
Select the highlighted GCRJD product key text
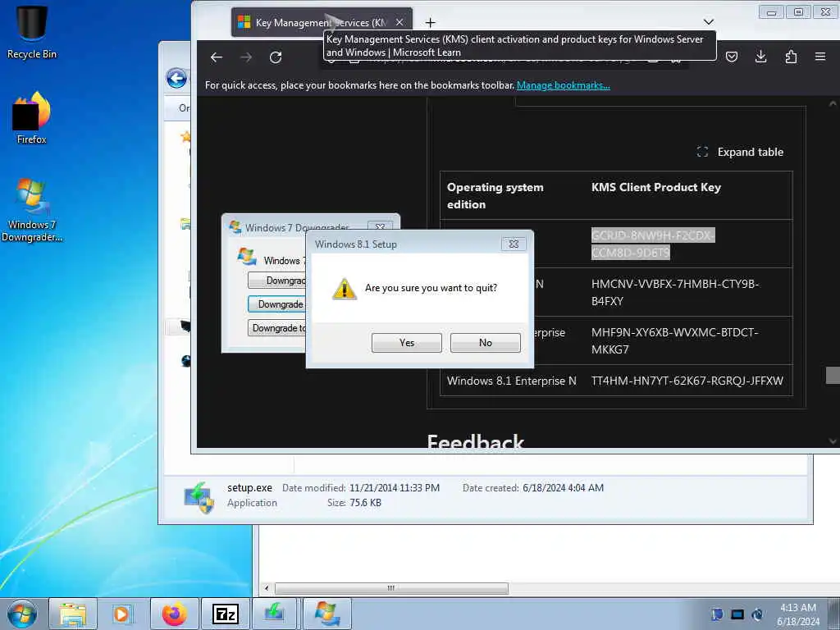point(652,244)
